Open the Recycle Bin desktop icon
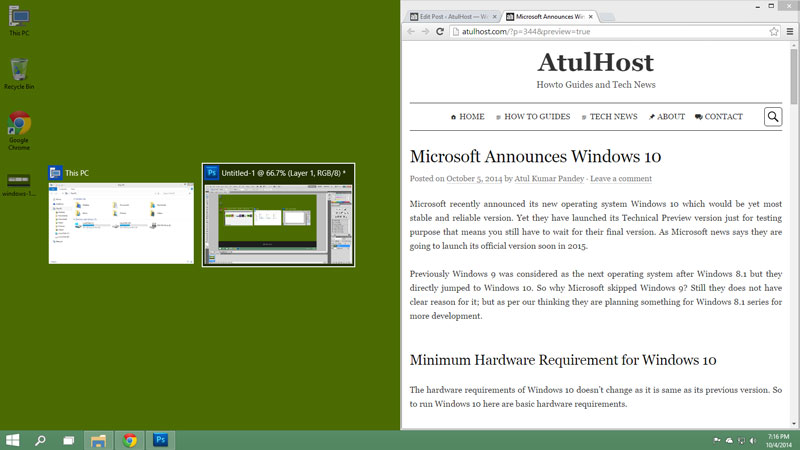 point(19,74)
